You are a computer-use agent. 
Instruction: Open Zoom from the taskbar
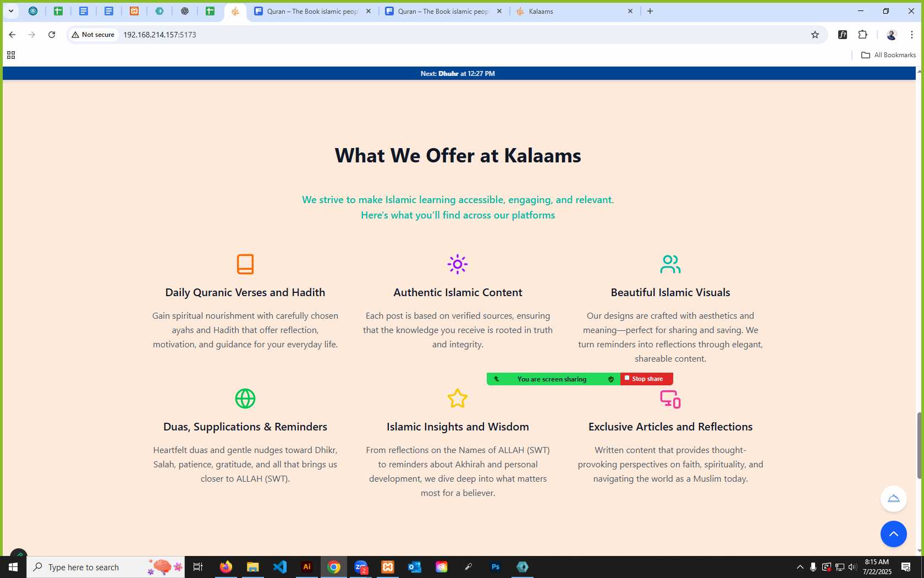pos(361,567)
